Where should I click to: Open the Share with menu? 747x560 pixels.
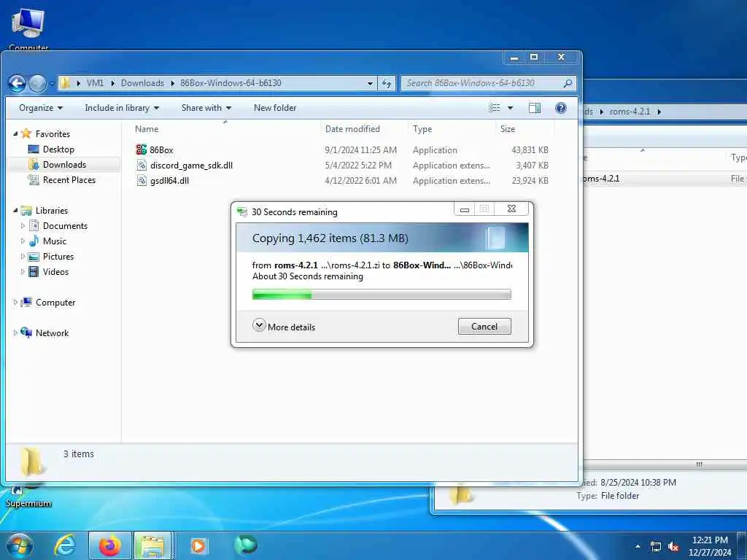(x=206, y=108)
